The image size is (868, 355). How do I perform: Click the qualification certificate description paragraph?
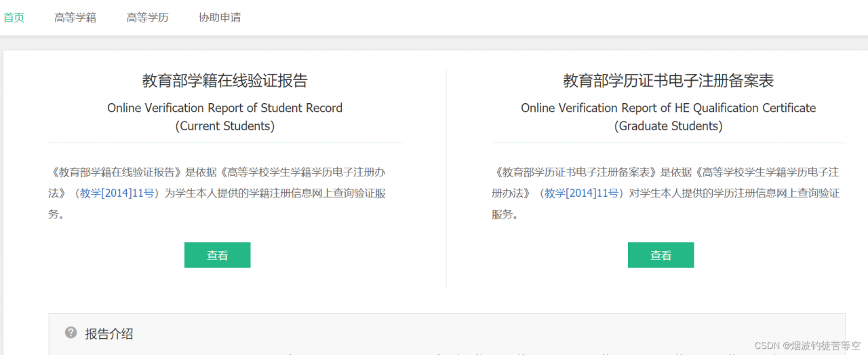click(666, 193)
